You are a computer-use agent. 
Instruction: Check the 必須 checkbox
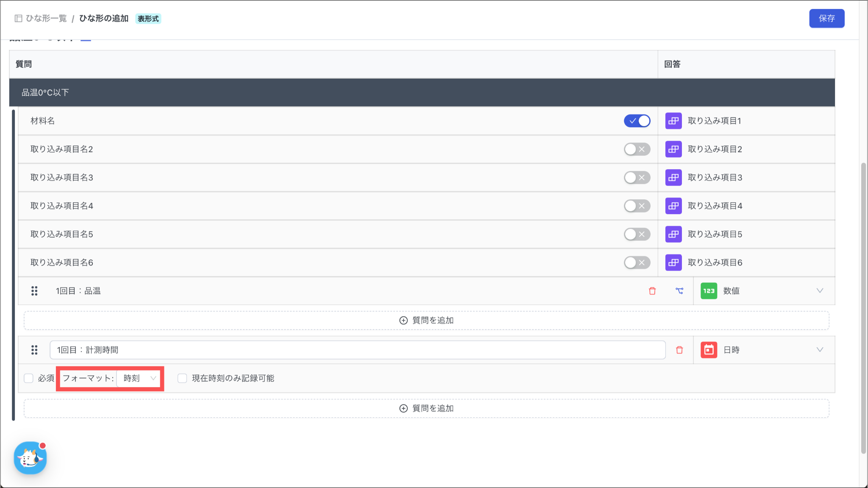tap(29, 378)
